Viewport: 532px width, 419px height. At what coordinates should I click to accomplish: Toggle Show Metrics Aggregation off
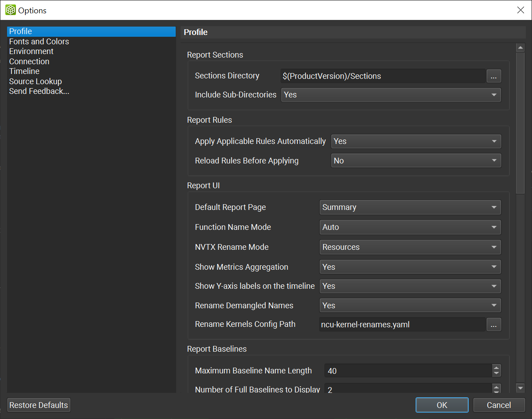(409, 267)
